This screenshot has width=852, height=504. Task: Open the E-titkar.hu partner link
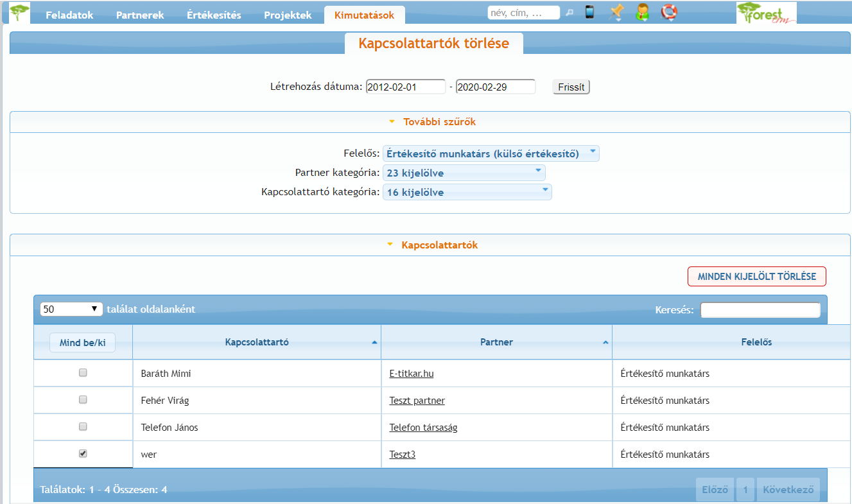click(x=411, y=374)
